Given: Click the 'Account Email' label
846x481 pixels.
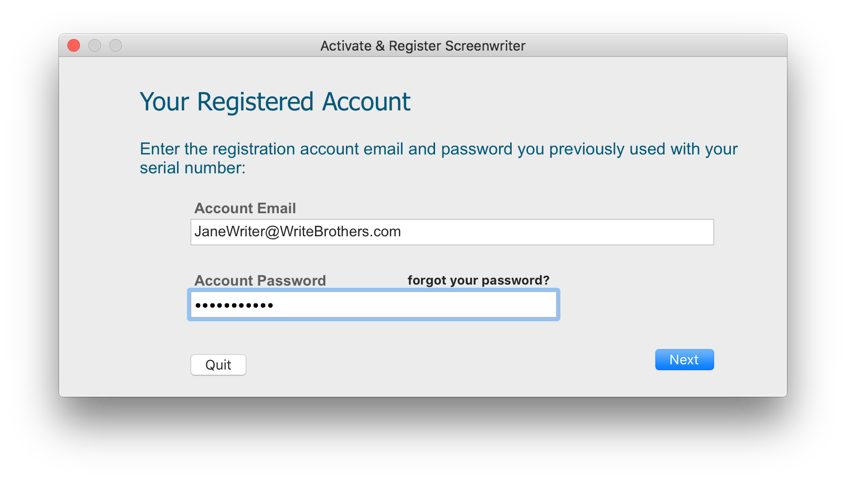Looking at the screenshot, I should pos(245,208).
